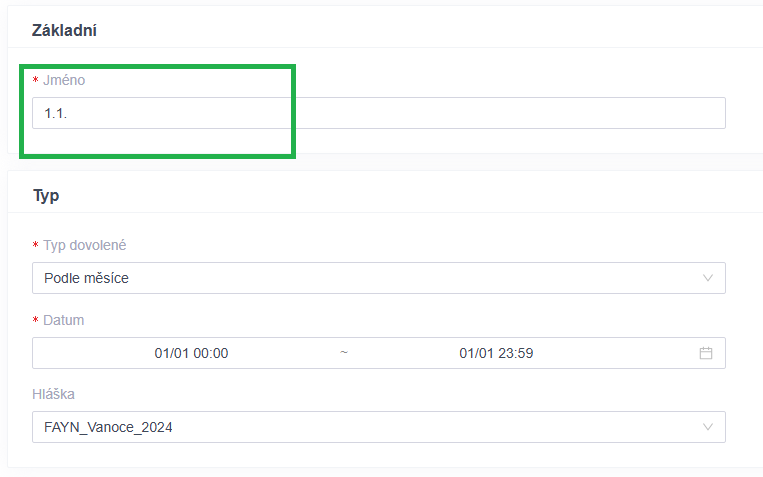Open the Typ dovolené dropdown showing Podle měsíce

point(379,278)
